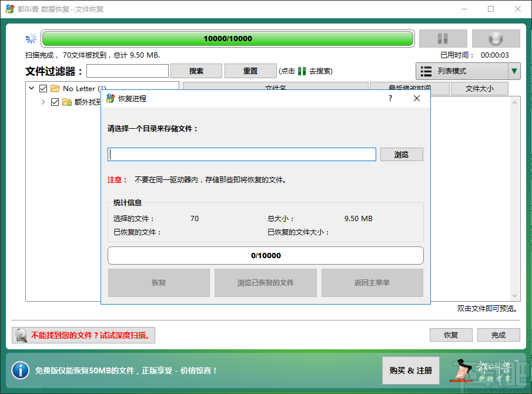Click the 返回主菜单 button
The height and width of the screenshot is (394, 532).
coord(372,283)
